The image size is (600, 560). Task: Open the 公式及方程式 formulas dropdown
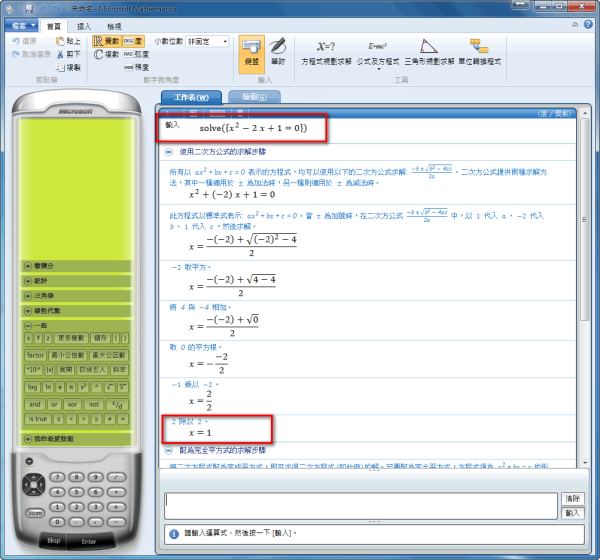coord(378,55)
